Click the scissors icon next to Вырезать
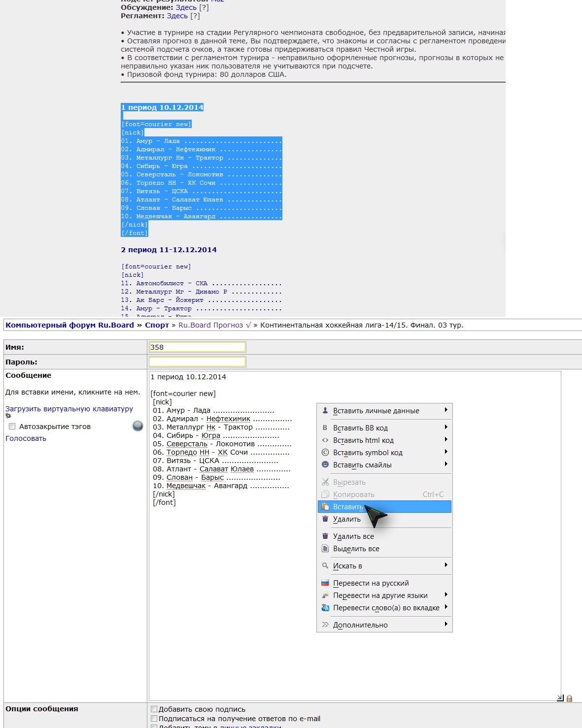The height and width of the screenshot is (728, 582). click(325, 482)
